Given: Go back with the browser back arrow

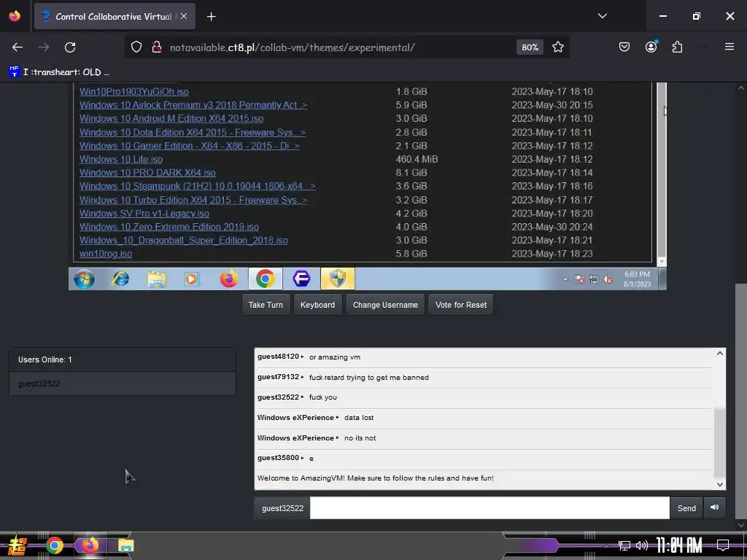Looking at the screenshot, I should [x=18, y=47].
